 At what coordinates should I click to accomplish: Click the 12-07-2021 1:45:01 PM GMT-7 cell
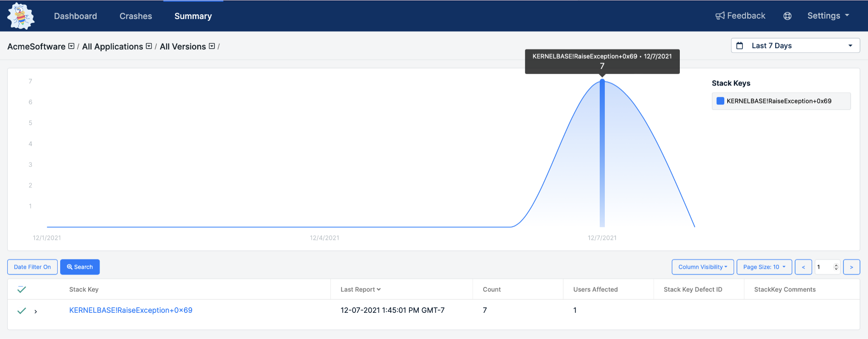[x=392, y=310]
